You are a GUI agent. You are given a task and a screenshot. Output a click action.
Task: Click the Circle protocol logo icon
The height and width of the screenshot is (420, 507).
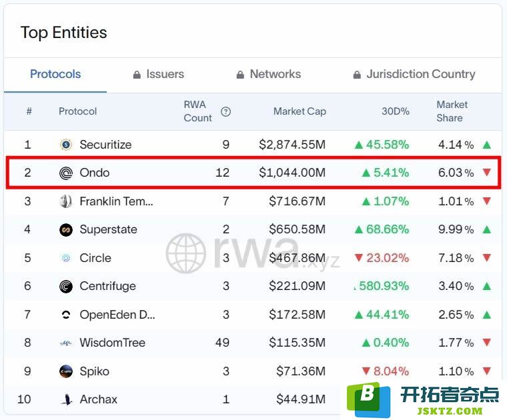click(x=66, y=258)
